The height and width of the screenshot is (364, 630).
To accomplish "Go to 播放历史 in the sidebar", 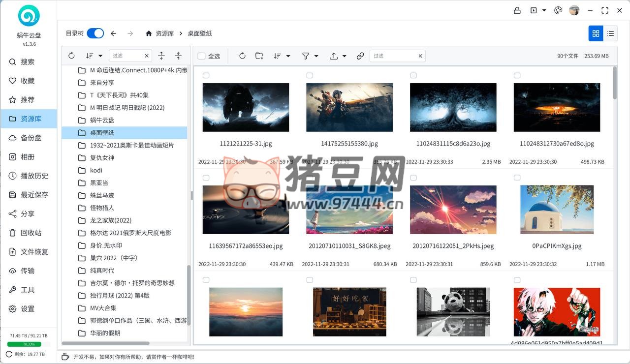I will click(x=34, y=176).
